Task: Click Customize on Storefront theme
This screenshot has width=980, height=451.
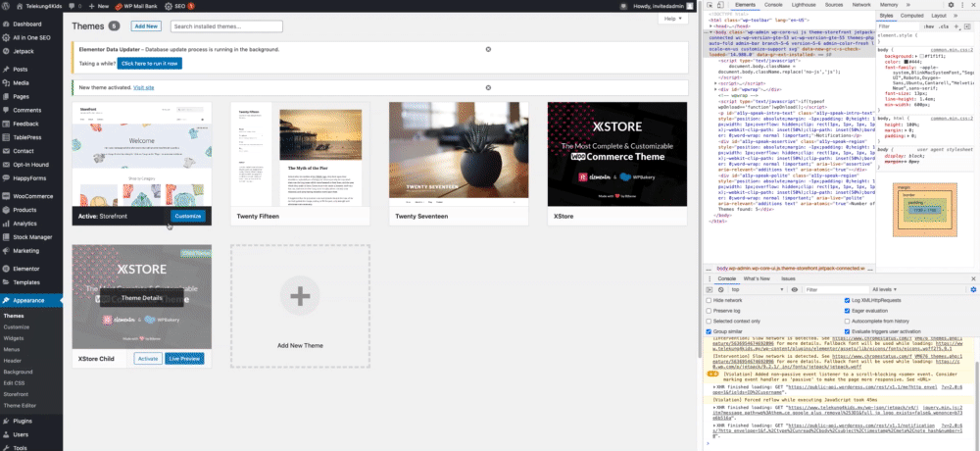Action: 188,216
